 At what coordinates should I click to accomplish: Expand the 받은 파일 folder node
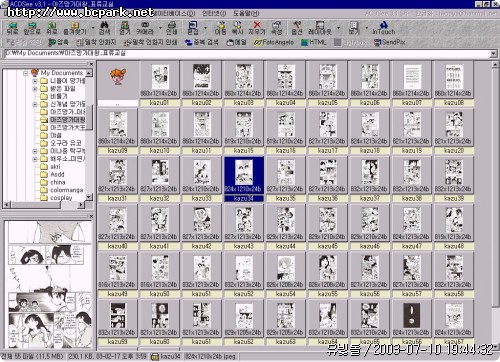(x=35, y=89)
